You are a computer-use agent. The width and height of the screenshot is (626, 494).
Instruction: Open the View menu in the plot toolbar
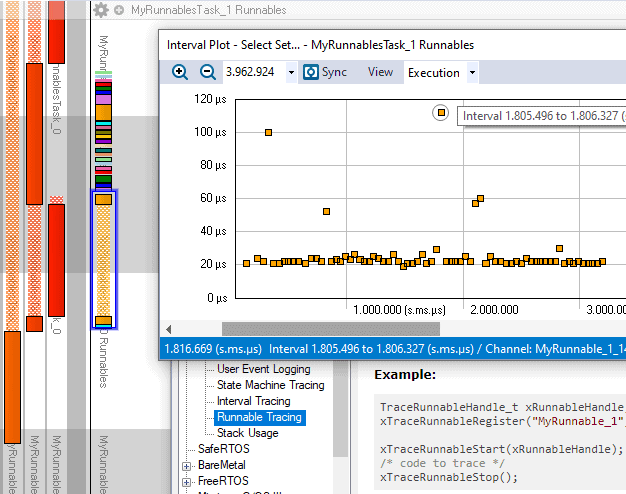[380, 72]
